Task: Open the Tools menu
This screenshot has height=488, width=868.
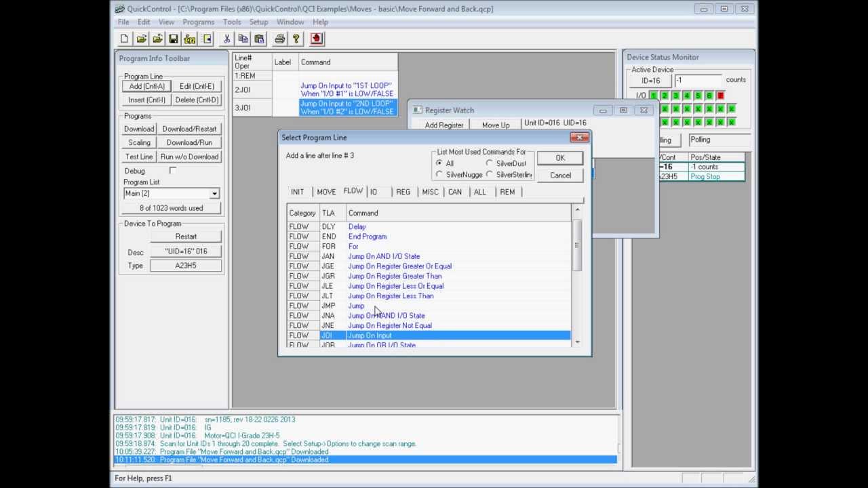Action: click(x=232, y=22)
